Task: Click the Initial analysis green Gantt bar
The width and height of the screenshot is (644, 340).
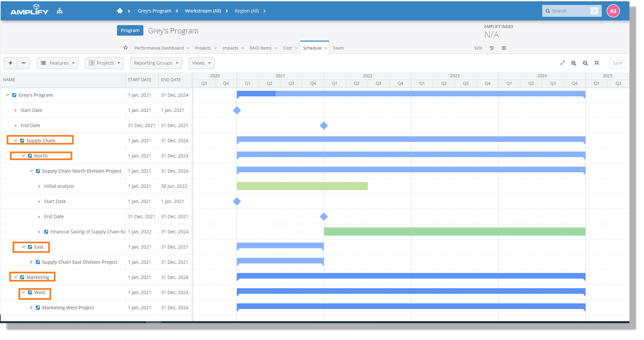Action: pos(302,186)
